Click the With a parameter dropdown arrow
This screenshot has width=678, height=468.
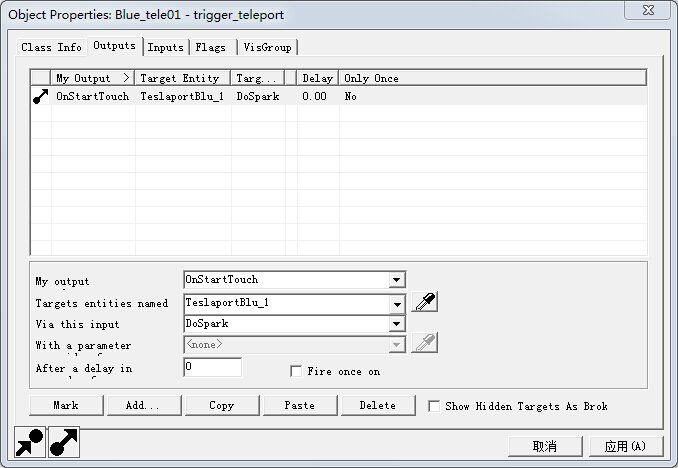(396, 345)
